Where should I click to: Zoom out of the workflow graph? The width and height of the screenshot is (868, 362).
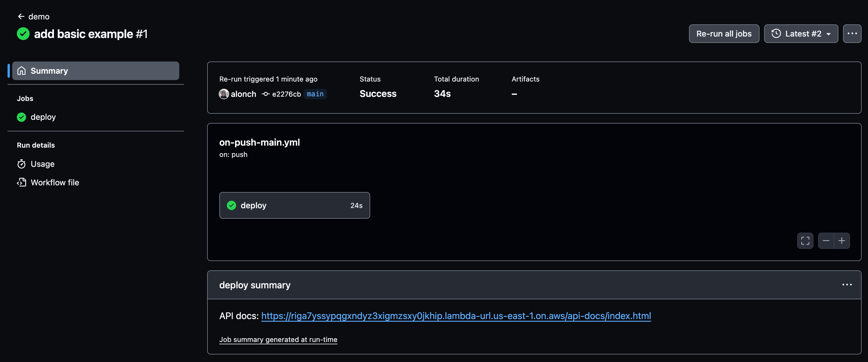click(827, 240)
